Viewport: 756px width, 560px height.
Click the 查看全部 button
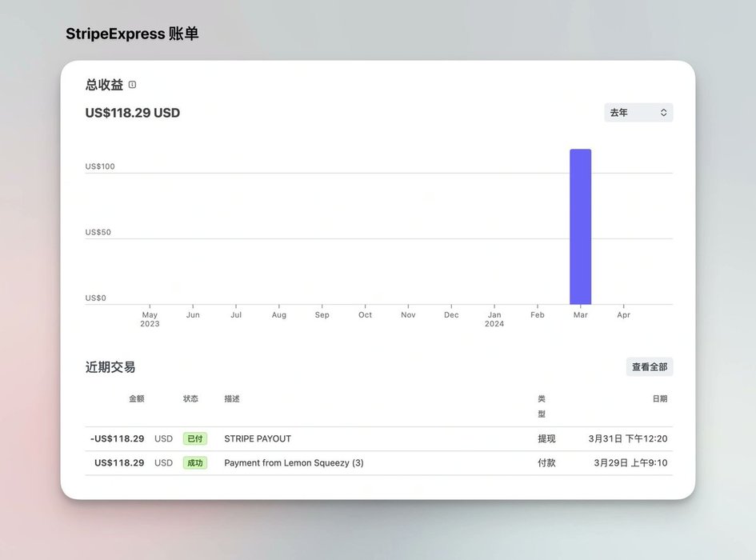pos(649,367)
